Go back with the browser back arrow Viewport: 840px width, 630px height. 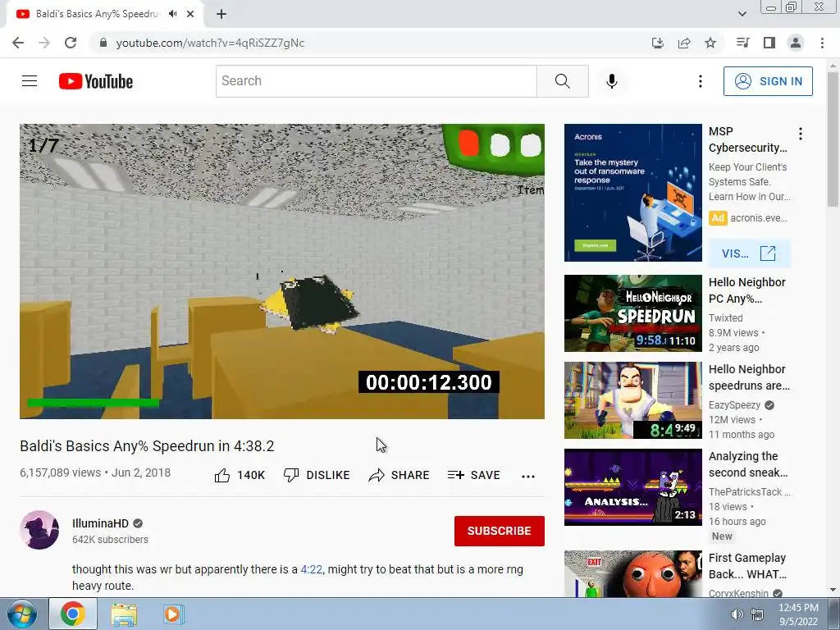[18, 43]
